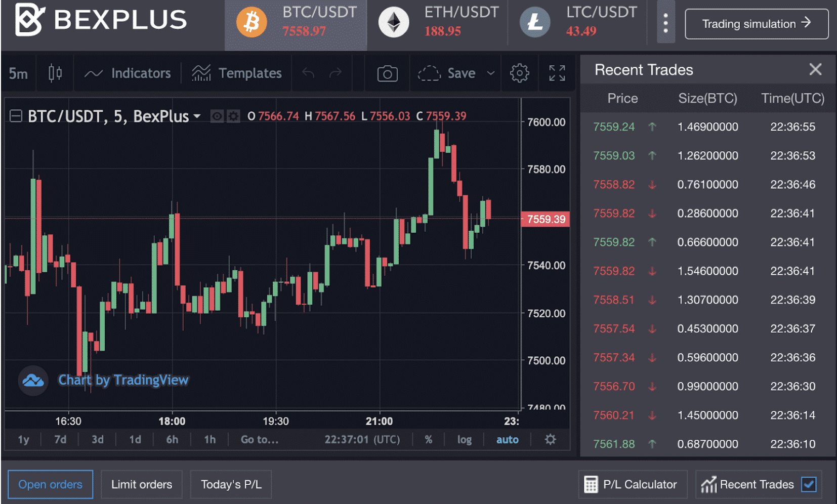Select the ETH/USDT pair tab
Viewport: 837px width, 504px height.
[x=438, y=24]
